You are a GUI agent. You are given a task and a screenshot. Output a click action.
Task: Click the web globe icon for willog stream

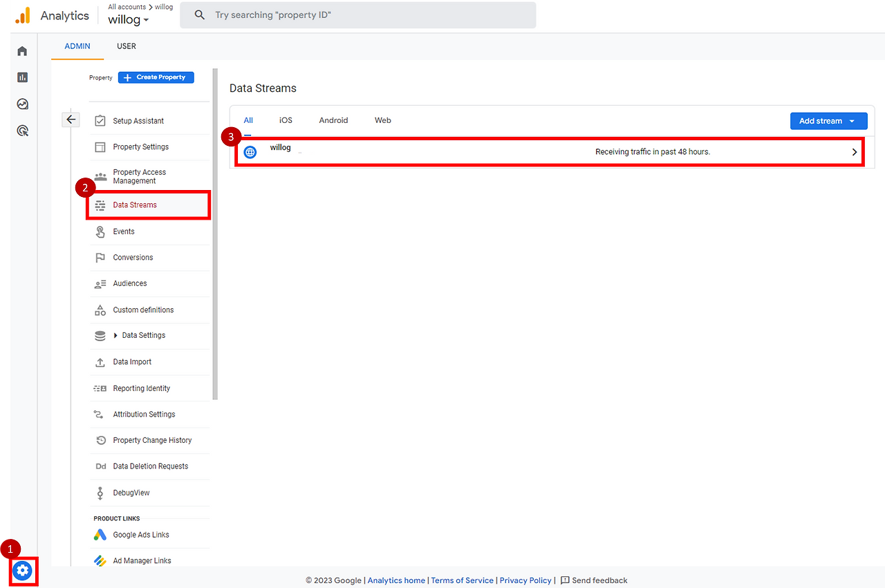pos(250,152)
